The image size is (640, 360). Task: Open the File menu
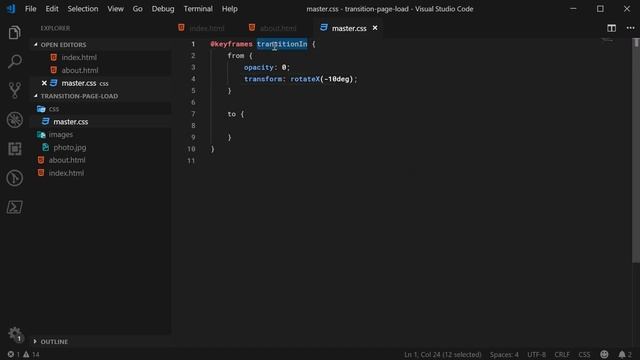pos(31,9)
